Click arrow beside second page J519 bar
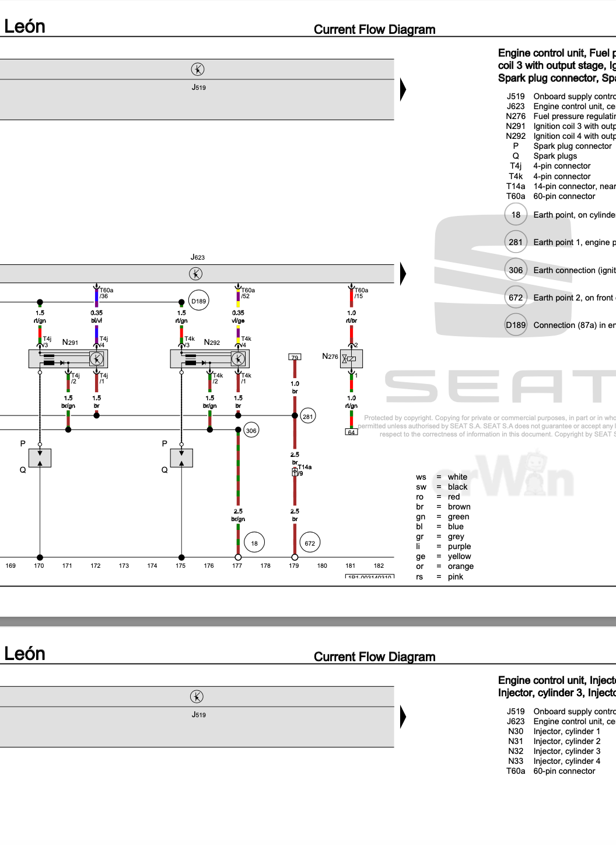This screenshot has height=845, width=616. tap(403, 717)
